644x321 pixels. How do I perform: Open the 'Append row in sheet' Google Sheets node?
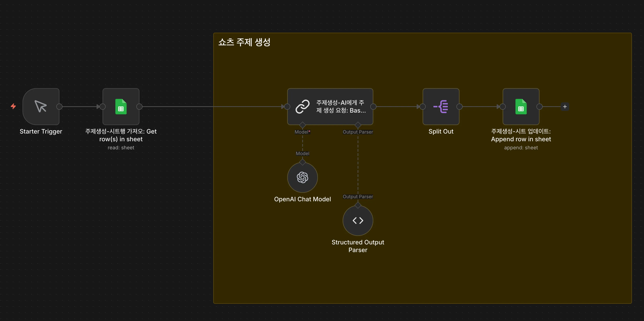(x=521, y=107)
